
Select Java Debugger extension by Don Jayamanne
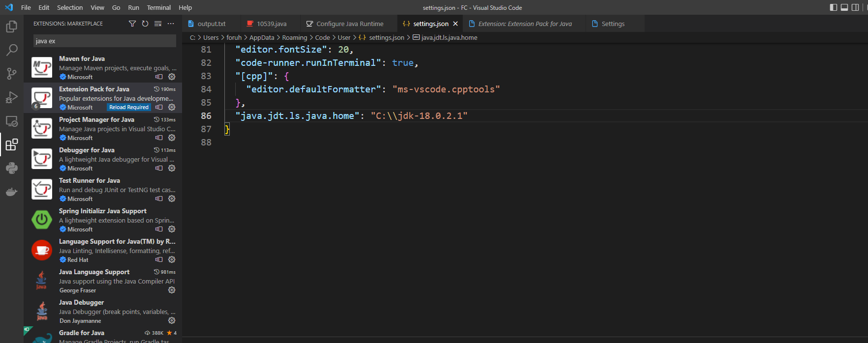coord(103,311)
